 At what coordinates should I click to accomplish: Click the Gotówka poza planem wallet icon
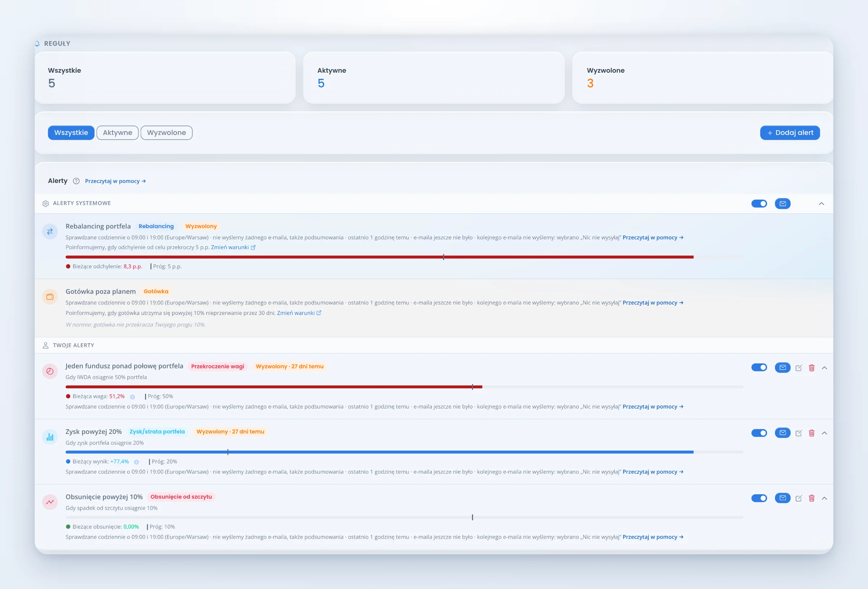(x=50, y=297)
